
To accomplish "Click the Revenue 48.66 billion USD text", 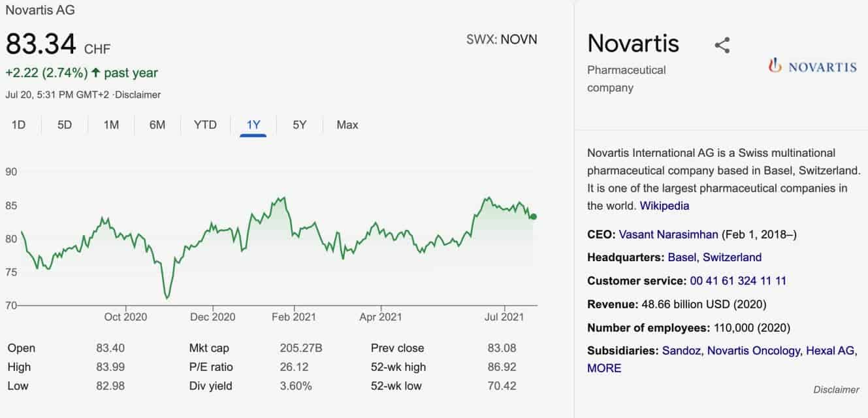I will pos(677,304).
